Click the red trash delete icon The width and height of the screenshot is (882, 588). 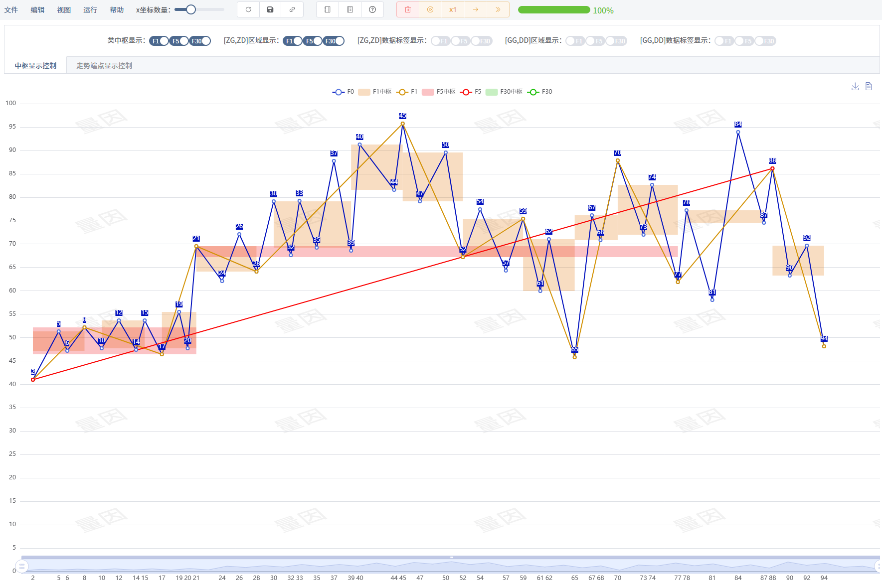click(x=408, y=9)
